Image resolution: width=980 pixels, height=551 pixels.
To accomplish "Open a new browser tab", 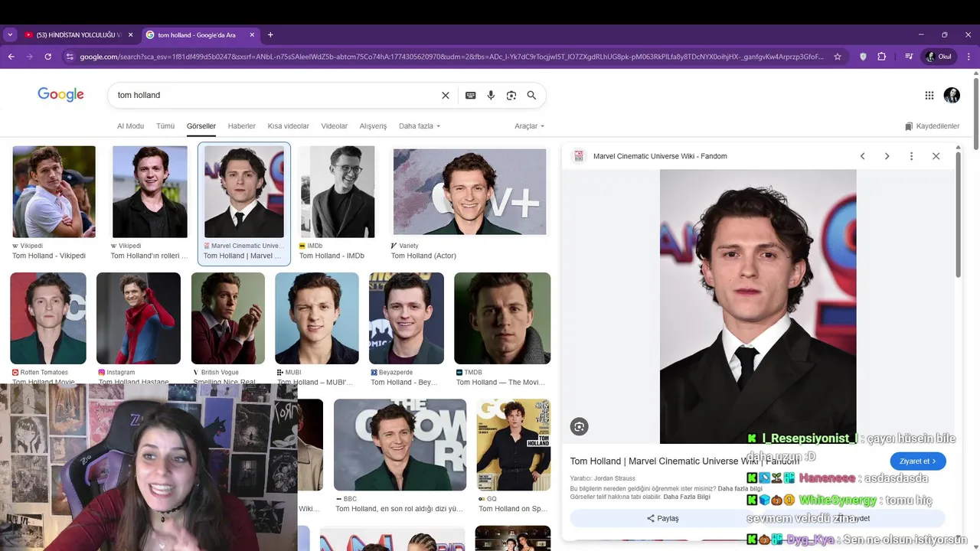I will (x=270, y=35).
